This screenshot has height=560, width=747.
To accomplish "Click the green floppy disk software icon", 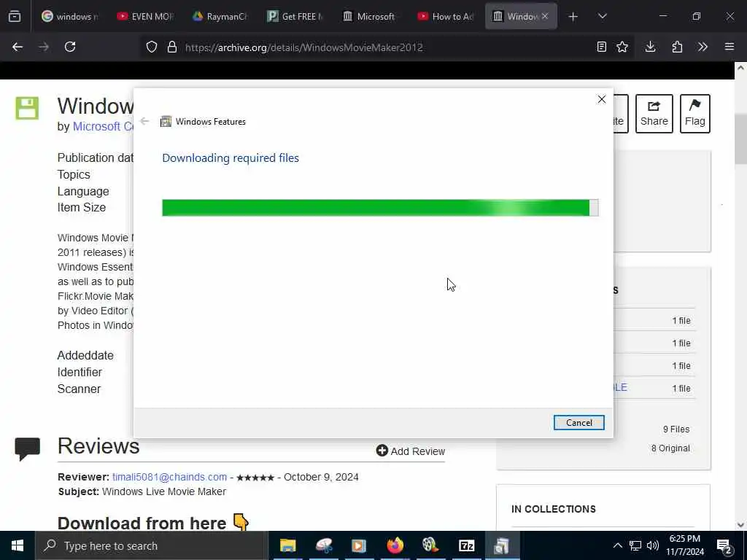I will point(27,108).
